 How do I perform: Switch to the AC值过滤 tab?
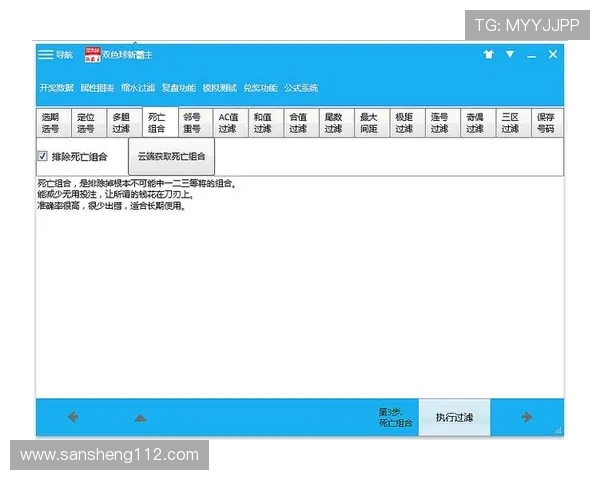231,123
